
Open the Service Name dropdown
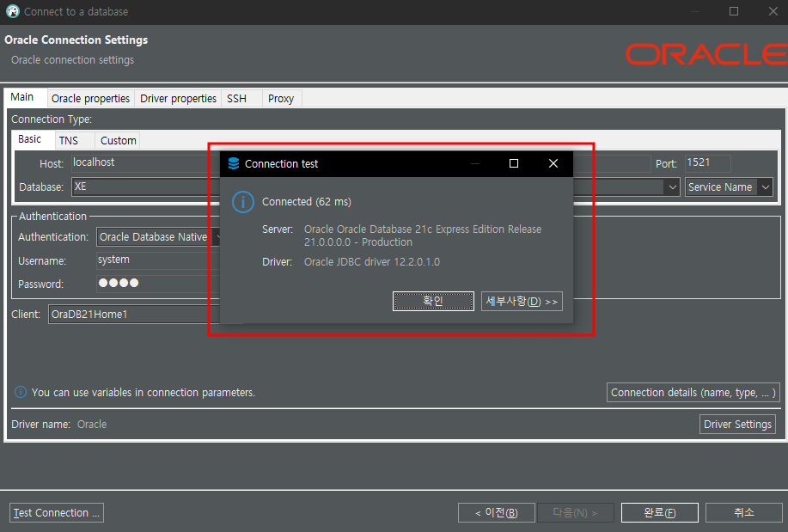coord(729,187)
